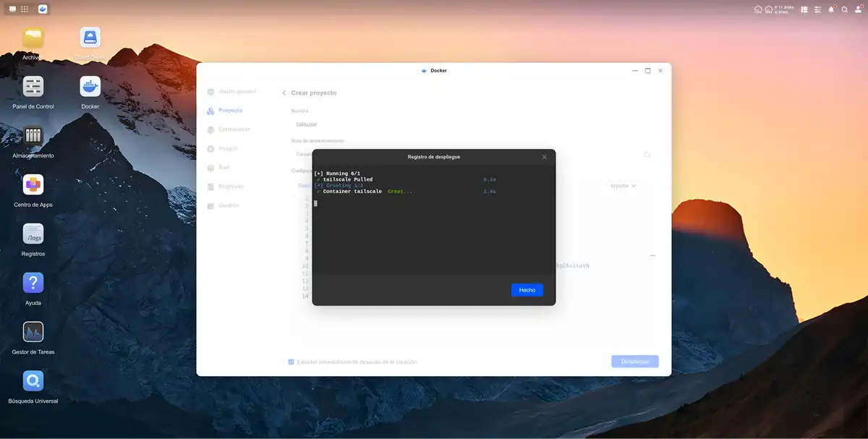Click the notifications bell in top bar
The image size is (868, 439).
tap(831, 9)
